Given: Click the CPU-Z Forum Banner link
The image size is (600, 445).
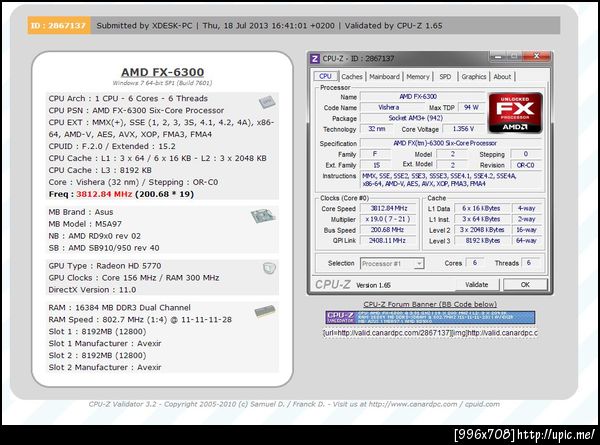Looking at the screenshot, I should [x=430, y=304].
